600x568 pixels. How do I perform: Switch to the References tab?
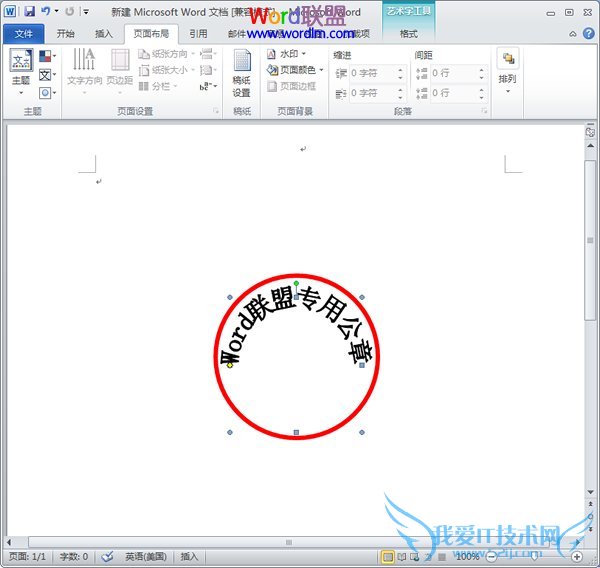point(198,34)
